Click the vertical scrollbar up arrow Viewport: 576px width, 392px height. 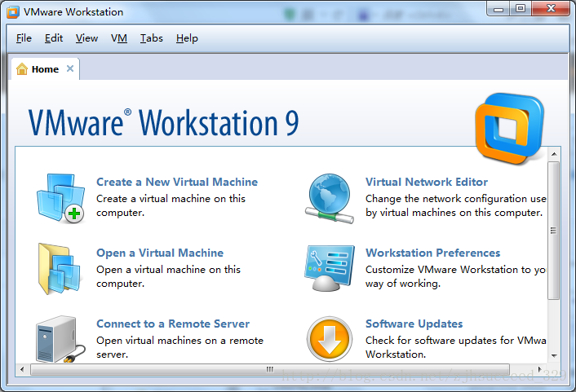pos(554,154)
